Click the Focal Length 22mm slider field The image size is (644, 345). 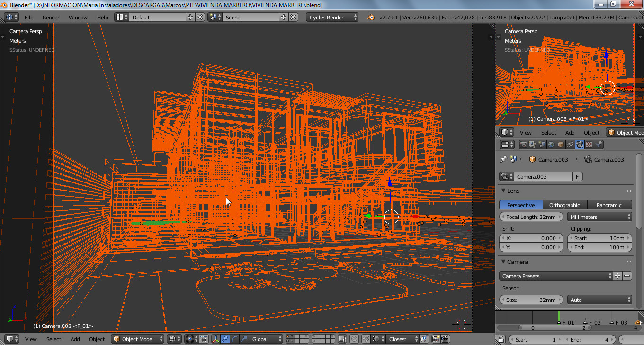[x=531, y=217]
